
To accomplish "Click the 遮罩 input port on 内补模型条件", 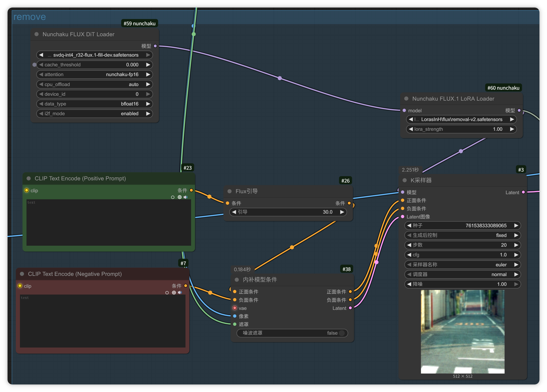I will click(x=235, y=324).
